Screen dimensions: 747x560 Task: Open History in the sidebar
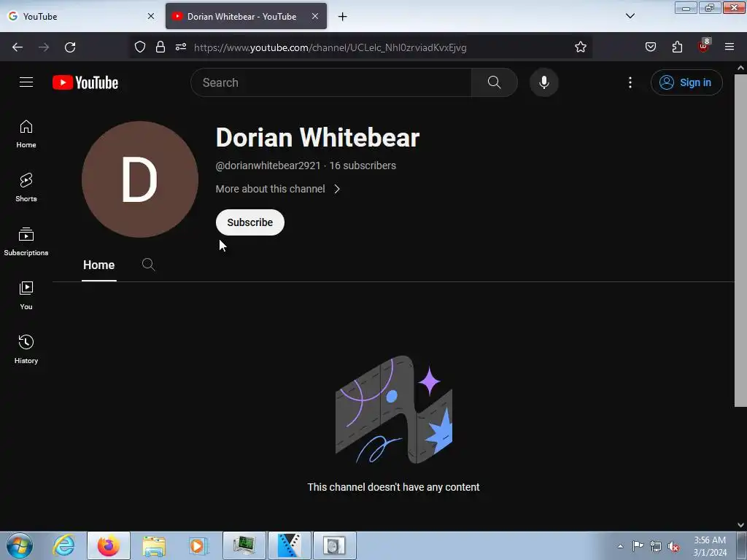(x=26, y=349)
